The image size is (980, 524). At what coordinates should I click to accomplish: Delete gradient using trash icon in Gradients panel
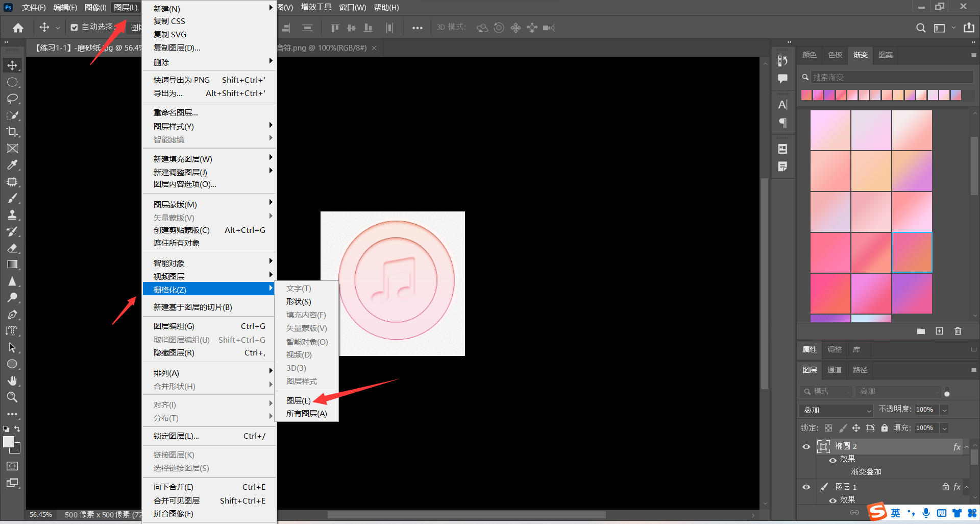click(958, 331)
